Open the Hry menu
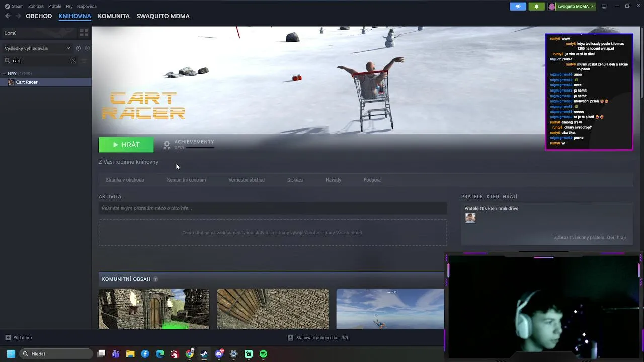This screenshot has width=644, height=362. pos(69,6)
